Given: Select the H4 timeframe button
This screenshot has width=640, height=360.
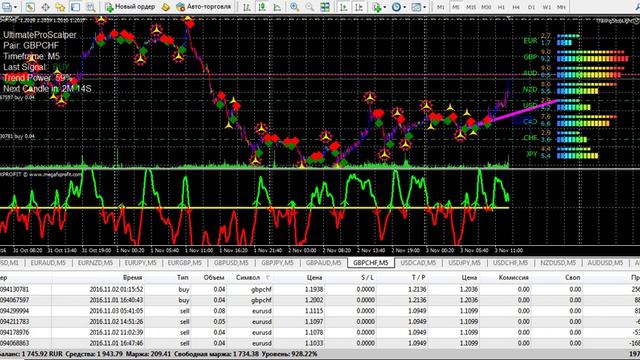Looking at the screenshot, I should 516,7.
